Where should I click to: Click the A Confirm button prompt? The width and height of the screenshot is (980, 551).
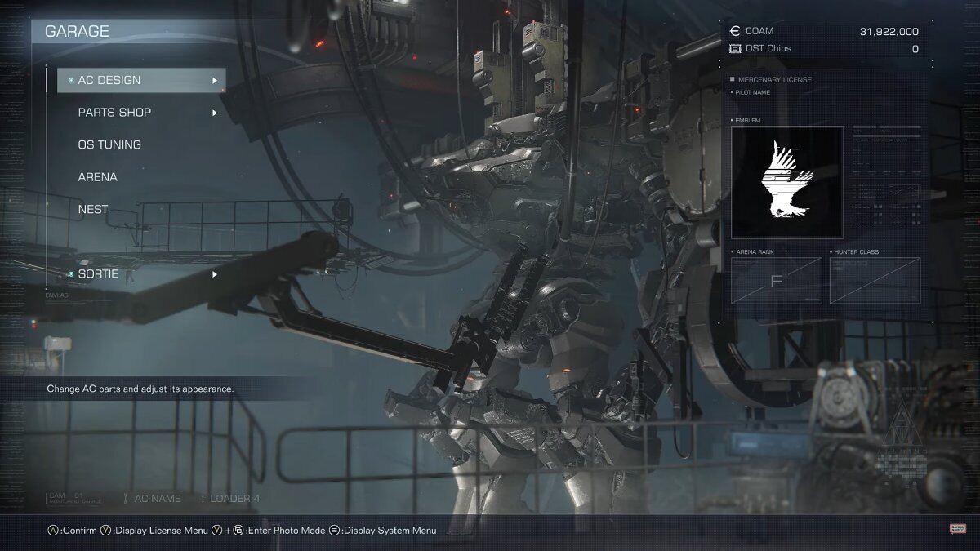click(x=73, y=531)
